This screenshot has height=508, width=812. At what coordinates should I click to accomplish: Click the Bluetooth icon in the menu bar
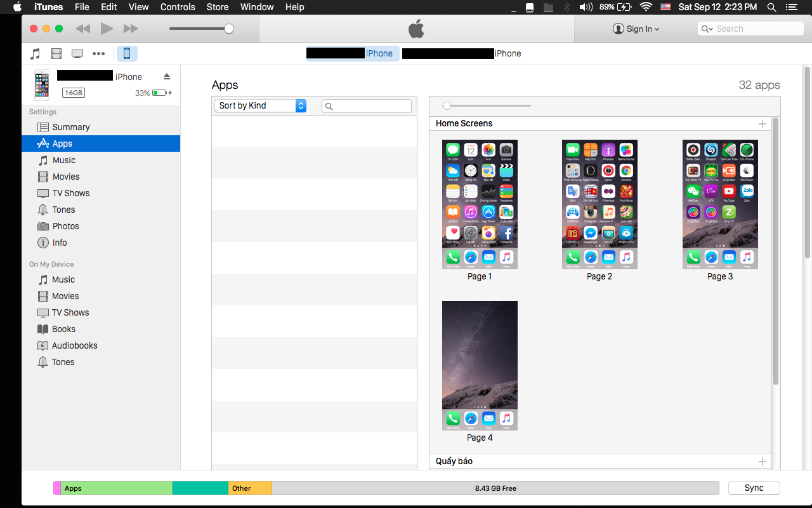[x=567, y=7]
